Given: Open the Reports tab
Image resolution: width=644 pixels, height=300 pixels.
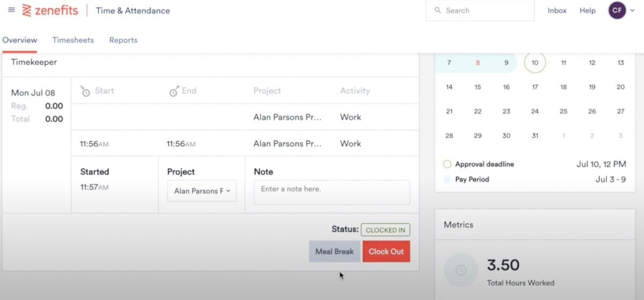Looking at the screenshot, I should (x=123, y=40).
